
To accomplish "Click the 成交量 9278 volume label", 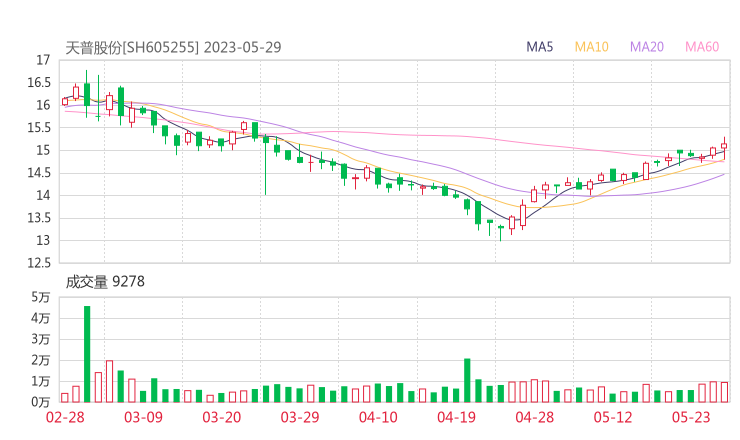I will [x=105, y=282].
